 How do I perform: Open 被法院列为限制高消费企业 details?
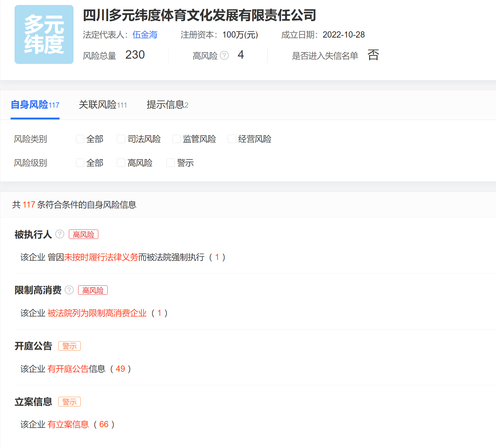tap(97, 313)
